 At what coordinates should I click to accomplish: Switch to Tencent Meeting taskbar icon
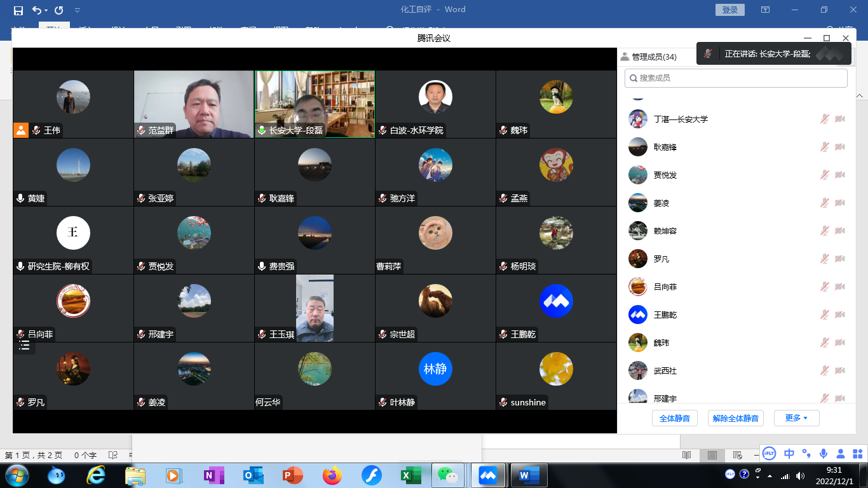(488, 475)
